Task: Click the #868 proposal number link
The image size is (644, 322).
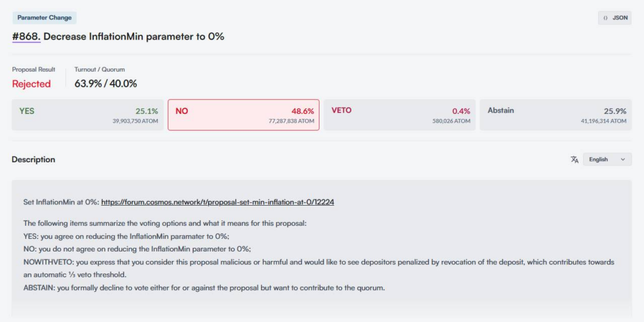Action: click(26, 36)
